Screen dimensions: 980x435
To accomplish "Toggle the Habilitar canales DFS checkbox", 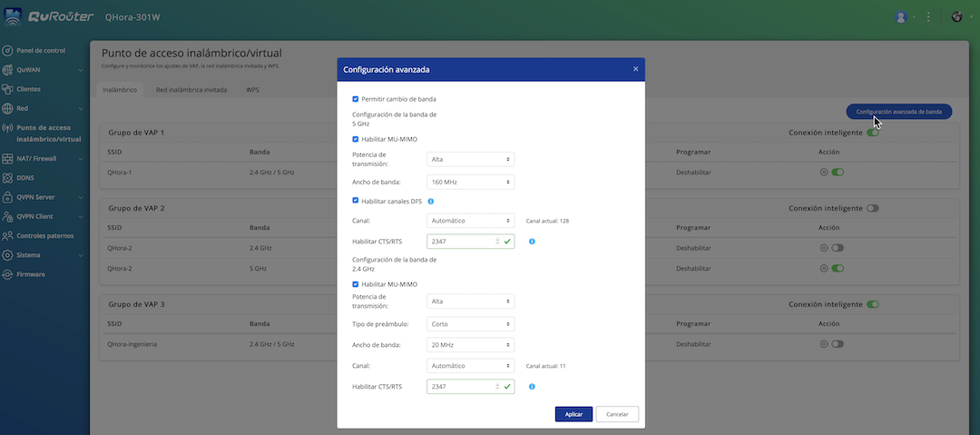I will (x=356, y=201).
